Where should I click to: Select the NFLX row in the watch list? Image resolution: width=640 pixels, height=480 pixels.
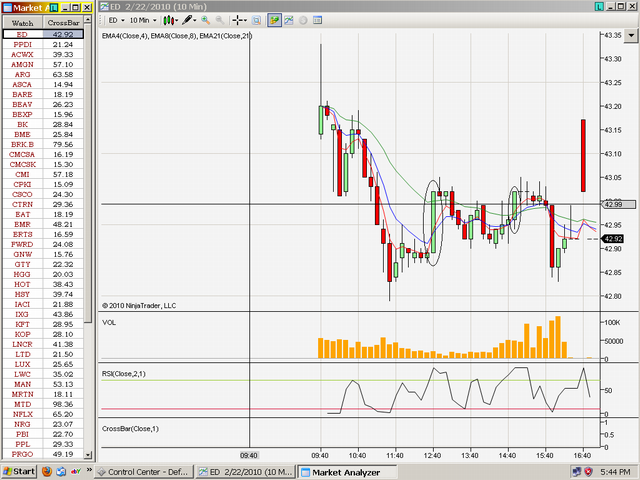43,414
